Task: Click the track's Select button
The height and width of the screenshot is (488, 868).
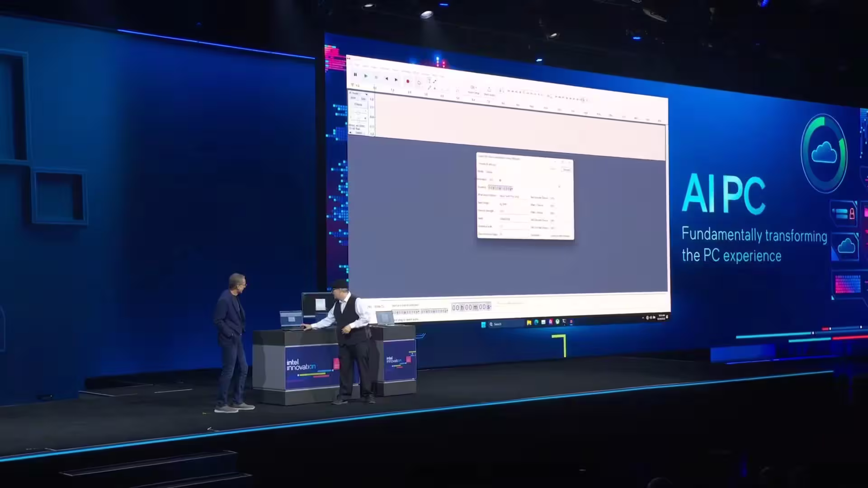Action: (x=359, y=133)
